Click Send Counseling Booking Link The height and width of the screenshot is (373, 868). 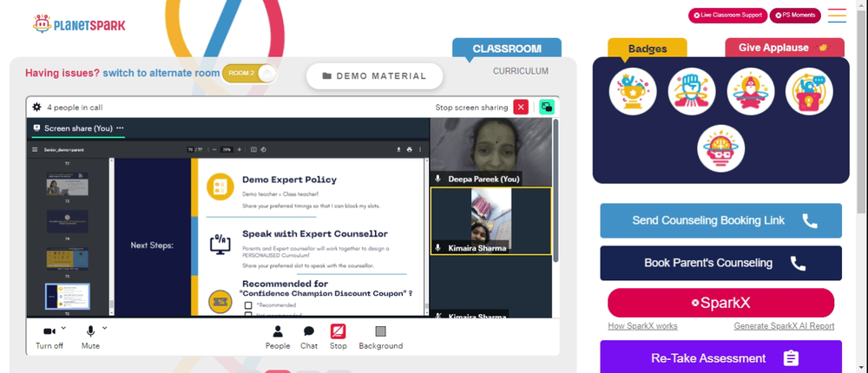click(x=720, y=221)
